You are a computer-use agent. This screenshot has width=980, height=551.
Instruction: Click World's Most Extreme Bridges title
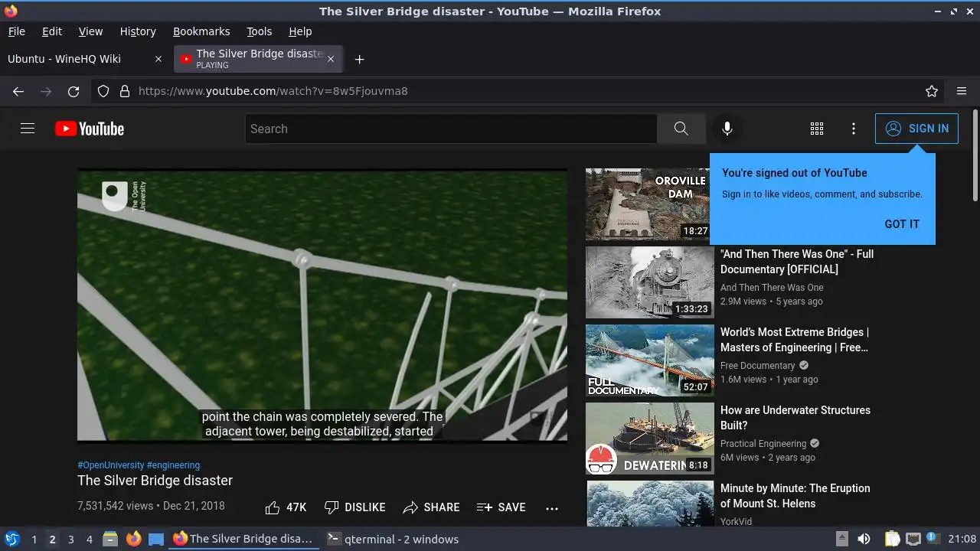click(x=795, y=340)
